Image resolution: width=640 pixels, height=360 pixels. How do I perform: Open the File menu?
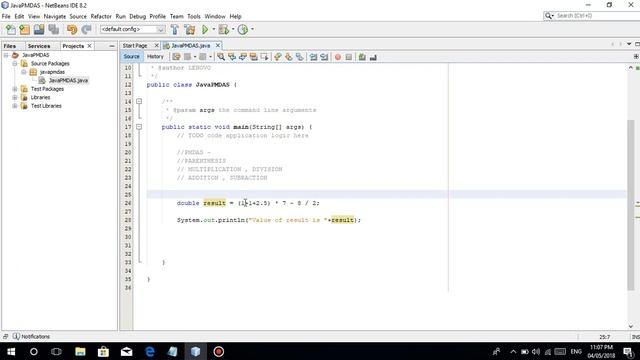[x=6, y=16]
